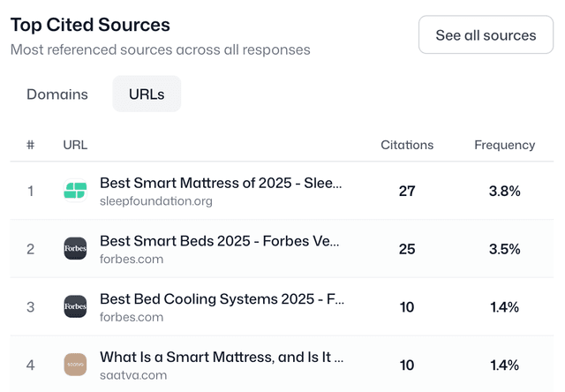This screenshot has width=565, height=392.
Task: Click the tan Saatva logo icon
Action: coord(75,365)
